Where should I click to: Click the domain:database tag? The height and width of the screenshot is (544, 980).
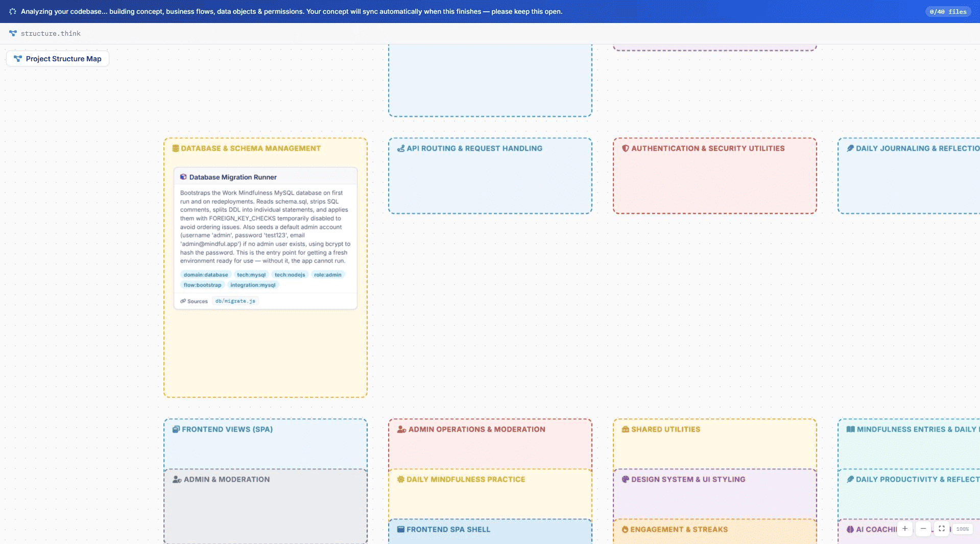(x=206, y=275)
